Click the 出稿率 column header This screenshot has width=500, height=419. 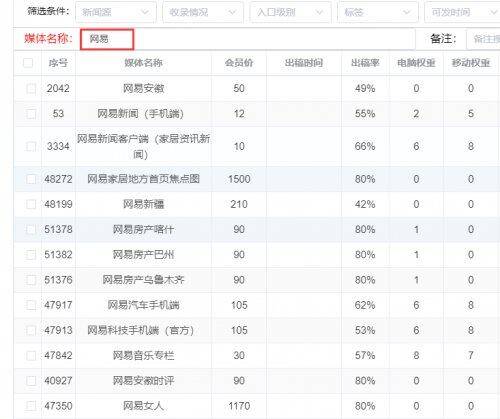point(365,63)
